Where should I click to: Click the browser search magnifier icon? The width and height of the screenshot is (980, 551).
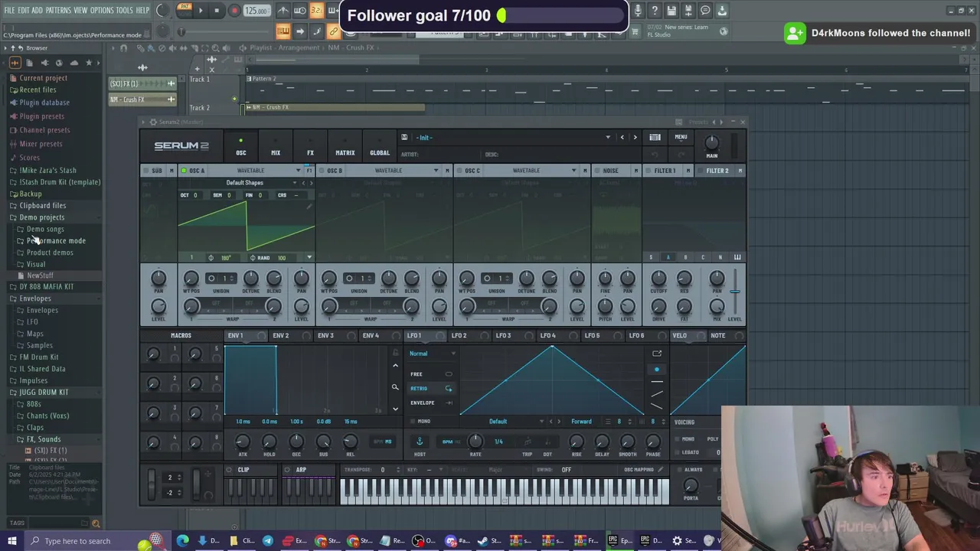tap(96, 523)
